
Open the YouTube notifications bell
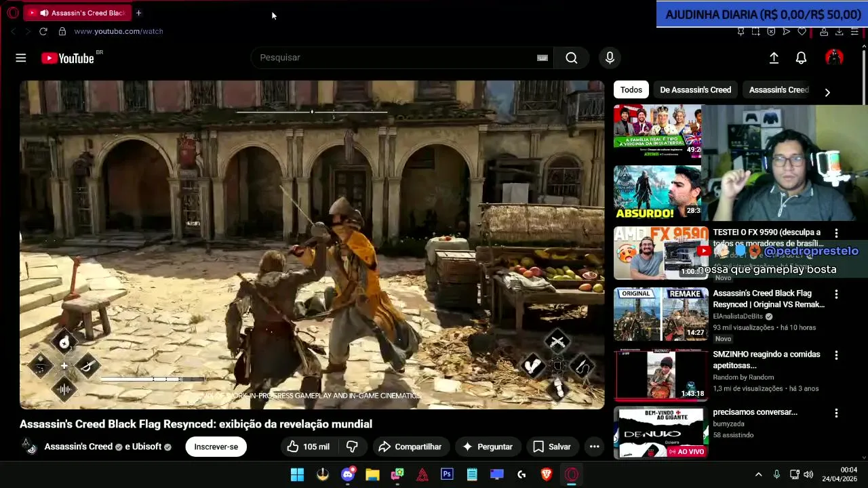coord(801,58)
